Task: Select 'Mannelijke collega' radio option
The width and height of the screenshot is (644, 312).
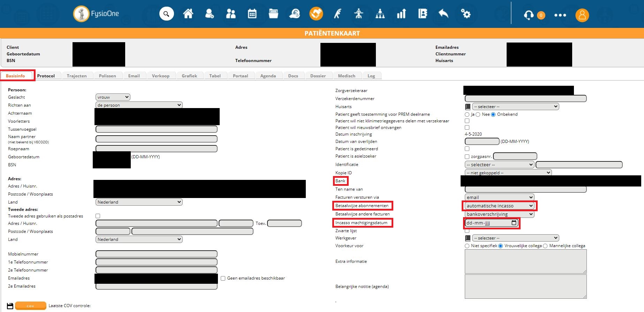Action: click(545, 246)
